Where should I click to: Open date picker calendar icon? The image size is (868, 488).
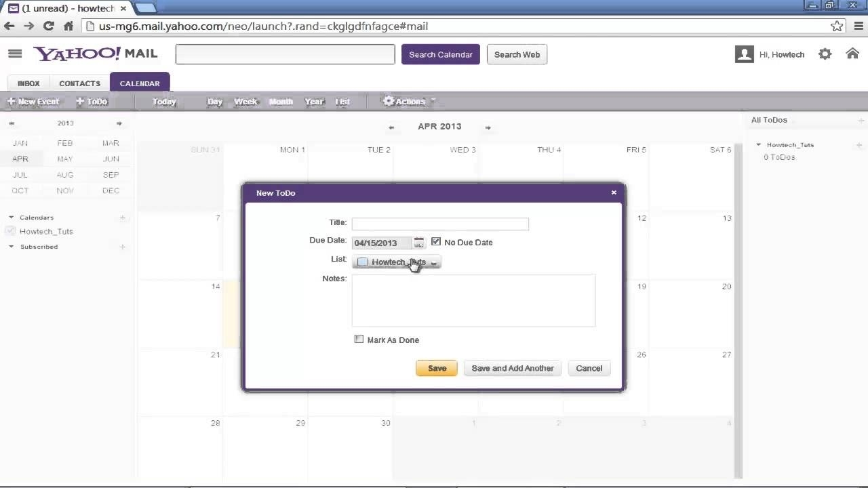[x=419, y=243]
